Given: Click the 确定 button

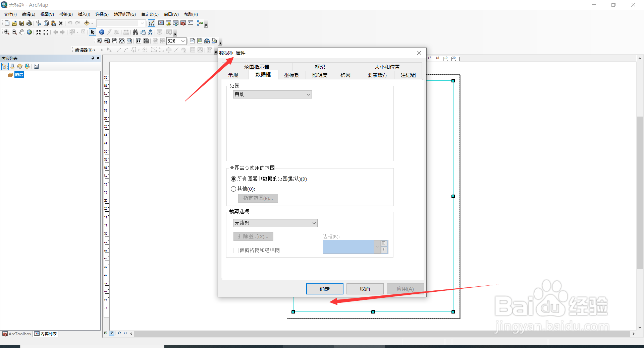Looking at the screenshot, I should click(x=324, y=289).
